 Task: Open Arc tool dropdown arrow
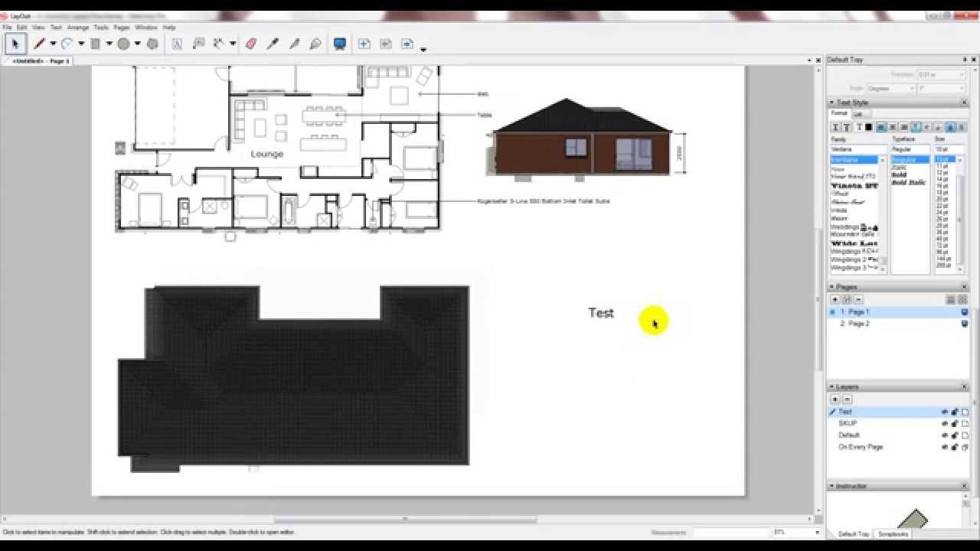(x=81, y=44)
